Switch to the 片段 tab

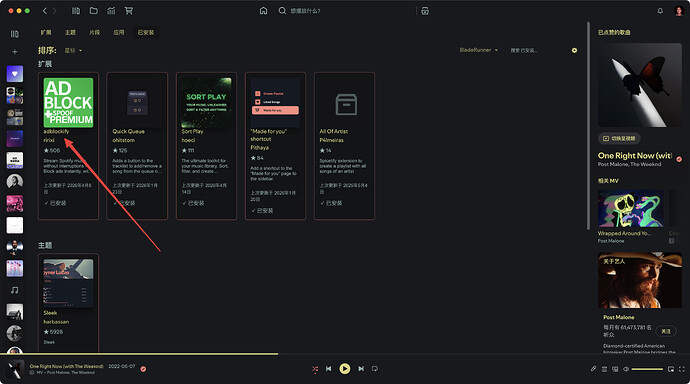[94, 33]
